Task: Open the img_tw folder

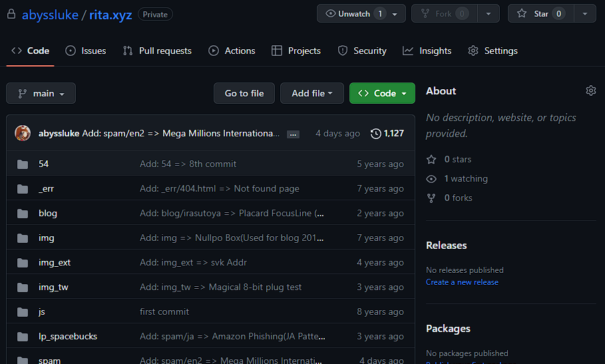Action: point(53,287)
